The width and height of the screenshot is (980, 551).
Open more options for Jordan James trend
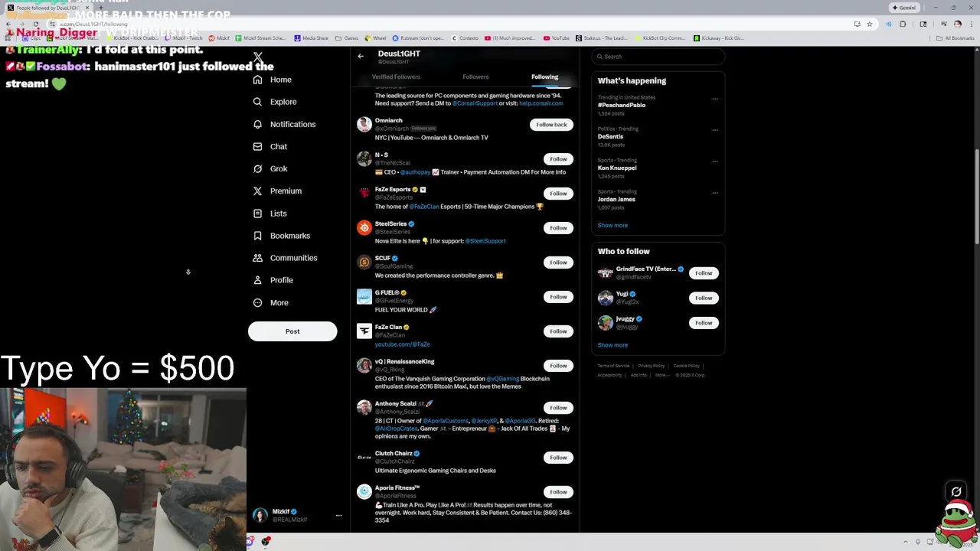pyautogui.click(x=715, y=193)
